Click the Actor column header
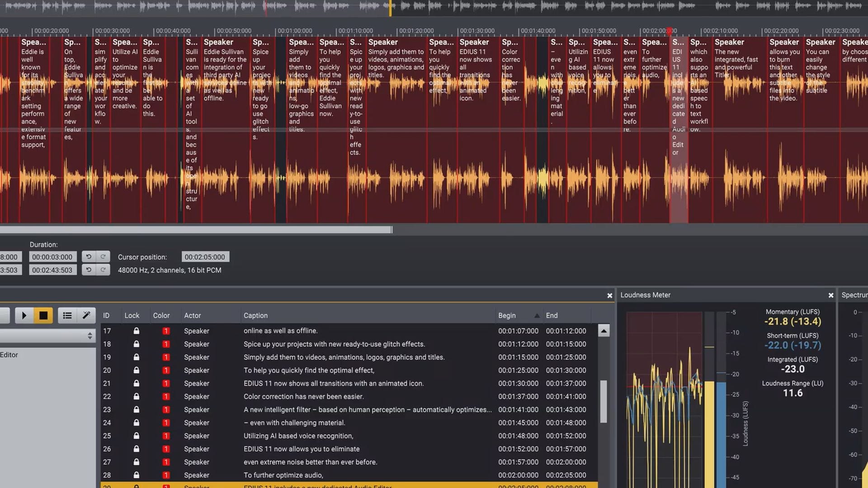The image size is (868, 488). [192, 315]
